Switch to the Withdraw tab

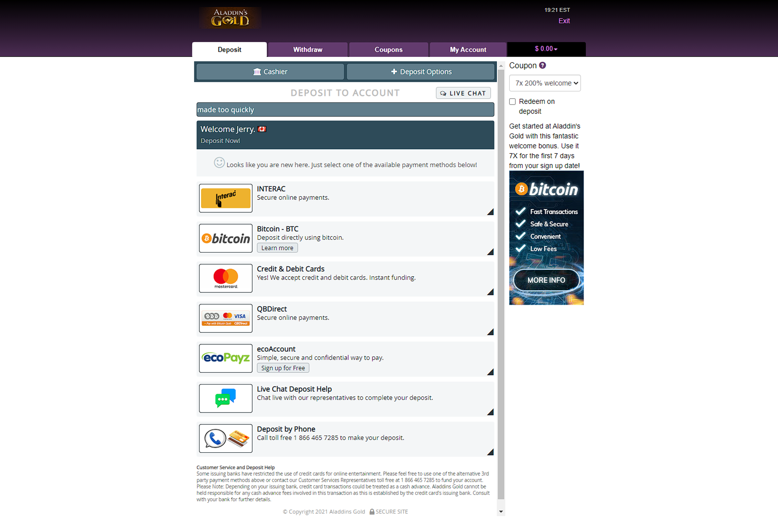[308, 49]
